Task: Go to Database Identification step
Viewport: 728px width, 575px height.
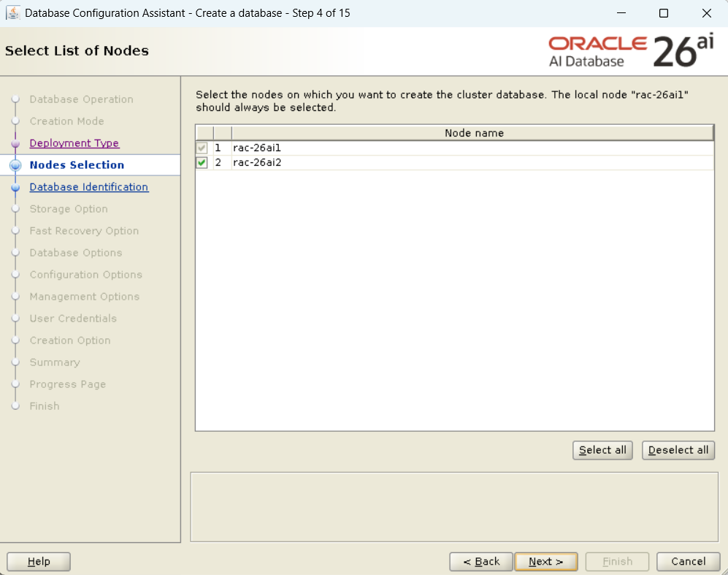Action: coord(88,187)
